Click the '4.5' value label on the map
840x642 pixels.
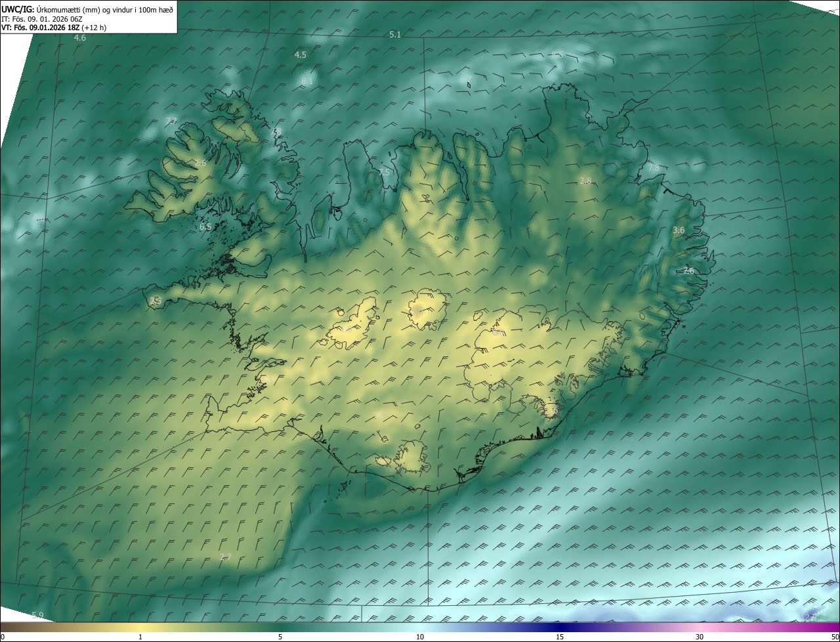(x=301, y=55)
